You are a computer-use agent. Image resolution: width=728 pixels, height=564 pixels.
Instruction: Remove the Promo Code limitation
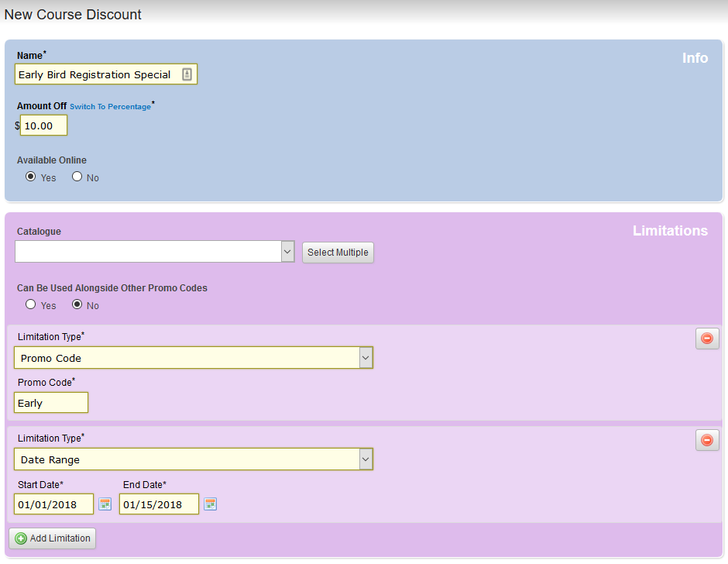click(706, 339)
